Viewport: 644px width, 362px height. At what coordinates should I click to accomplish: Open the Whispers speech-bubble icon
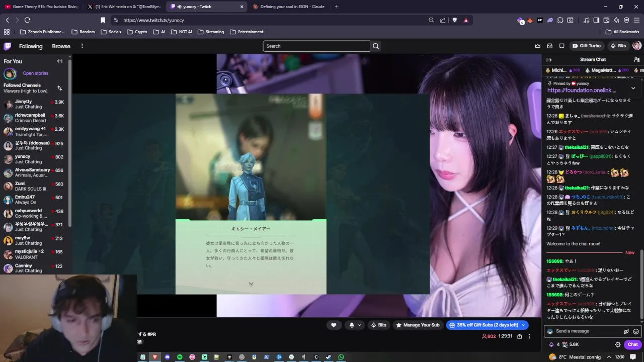(x=562, y=46)
